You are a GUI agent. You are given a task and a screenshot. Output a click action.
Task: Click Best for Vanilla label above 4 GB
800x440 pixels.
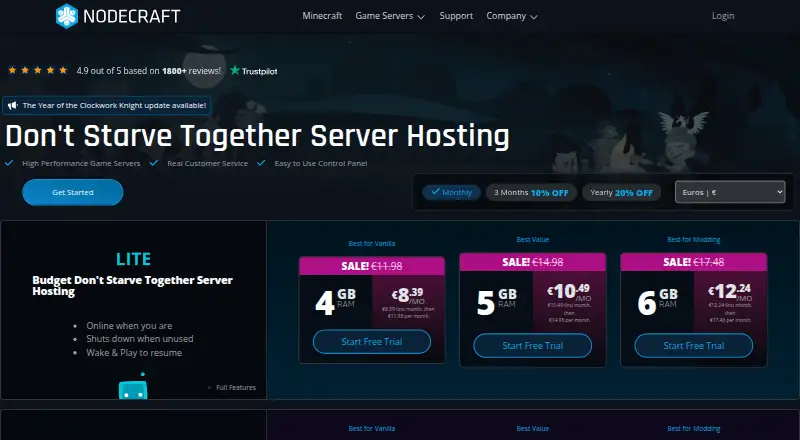372,243
